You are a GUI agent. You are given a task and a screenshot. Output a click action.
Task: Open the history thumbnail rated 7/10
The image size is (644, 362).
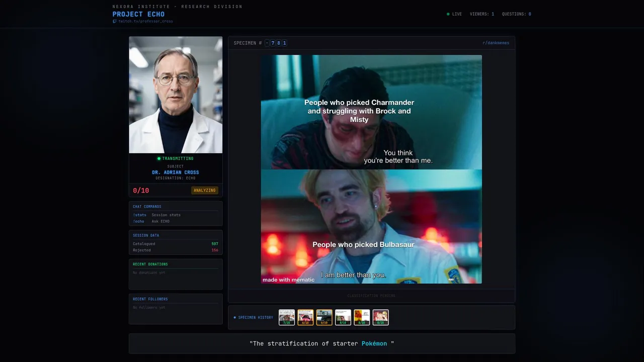287,317
